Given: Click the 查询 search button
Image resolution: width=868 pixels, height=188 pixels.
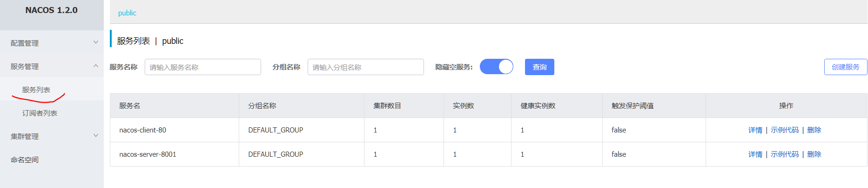Looking at the screenshot, I should (x=539, y=67).
